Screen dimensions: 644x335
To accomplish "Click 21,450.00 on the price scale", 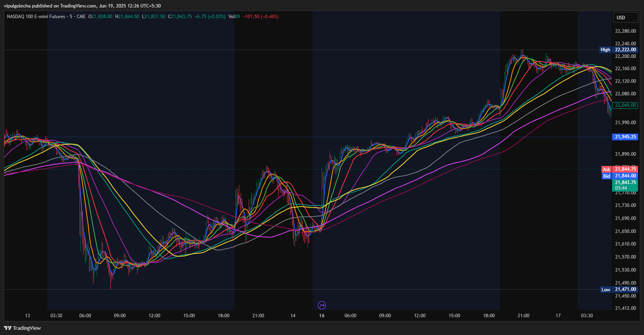I will tap(625, 295).
